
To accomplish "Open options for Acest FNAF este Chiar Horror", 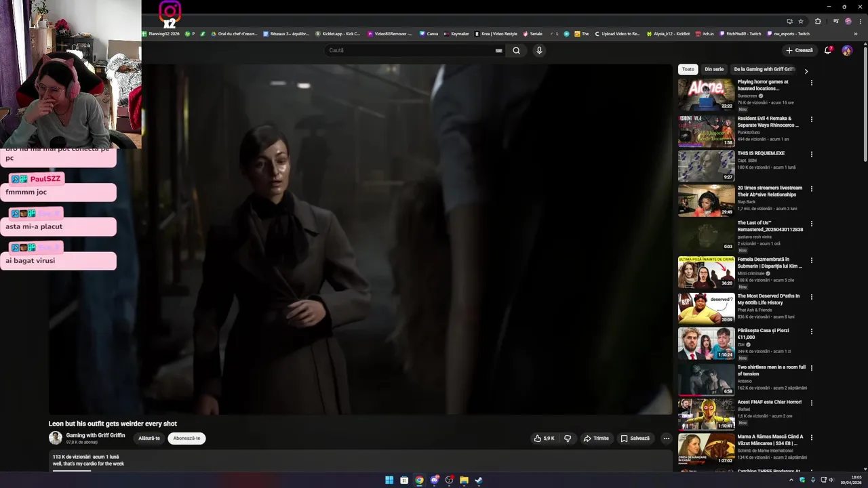I will [811, 403].
